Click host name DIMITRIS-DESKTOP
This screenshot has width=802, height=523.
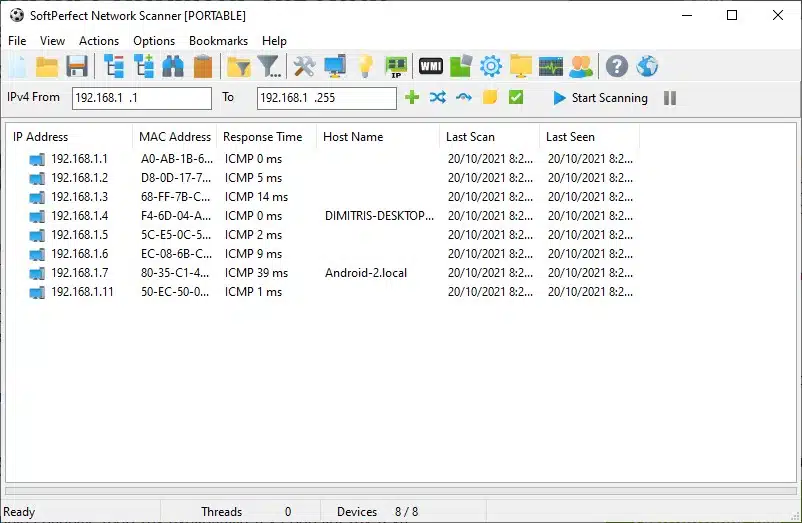tap(379, 216)
